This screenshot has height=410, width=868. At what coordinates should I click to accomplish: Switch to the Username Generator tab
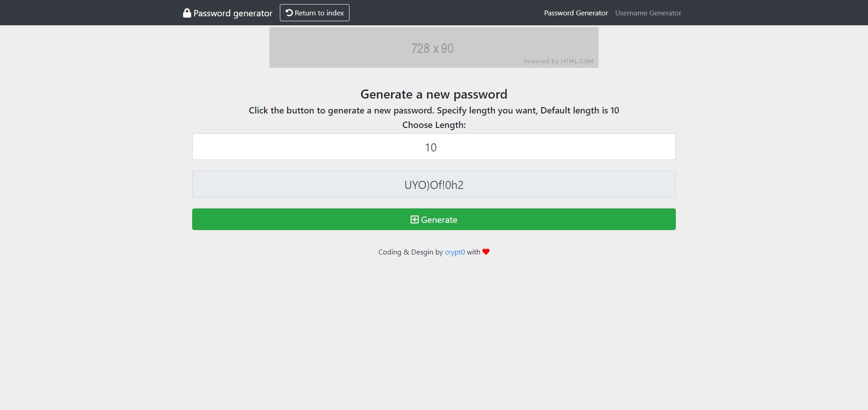point(648,13)
